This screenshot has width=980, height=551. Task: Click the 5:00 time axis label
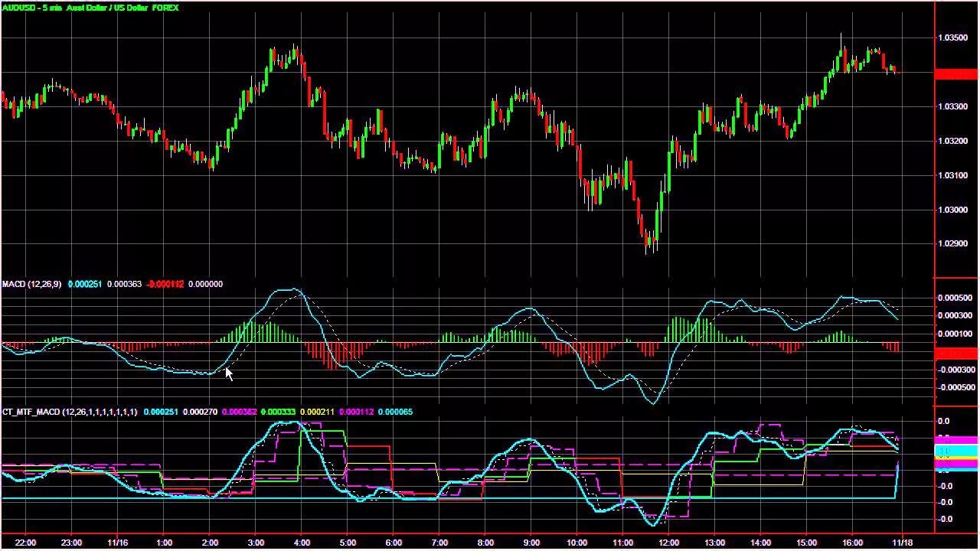(348, 543)
